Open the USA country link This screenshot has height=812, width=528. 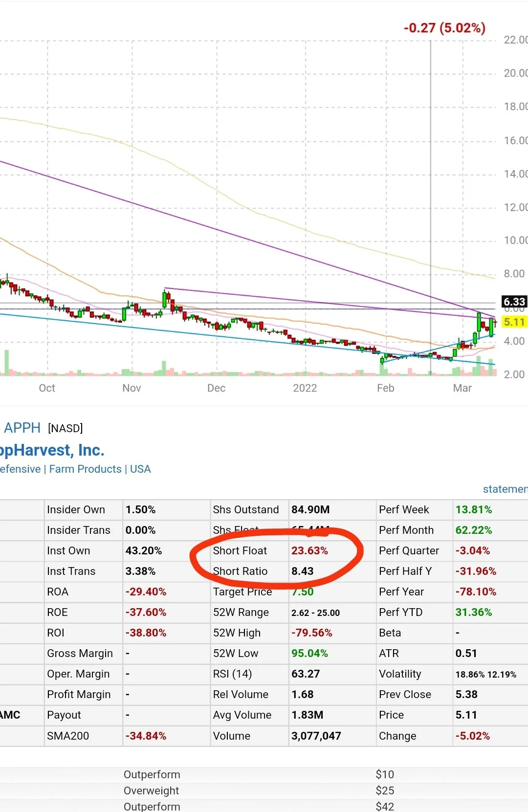(140, 469)
